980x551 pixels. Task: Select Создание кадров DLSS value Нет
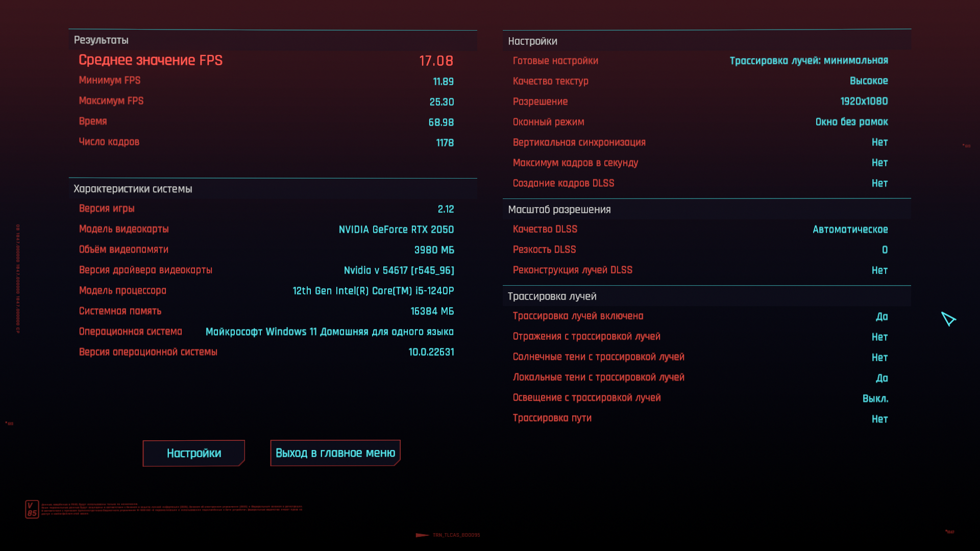pos(879,183)
